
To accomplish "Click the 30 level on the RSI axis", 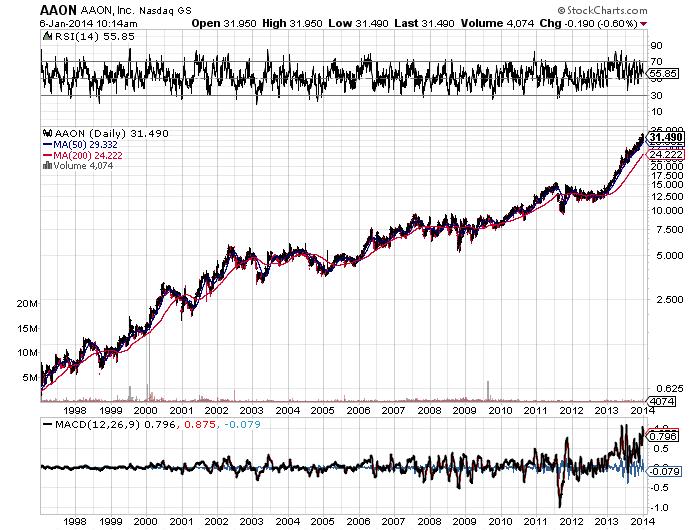I will click(657, 96).
